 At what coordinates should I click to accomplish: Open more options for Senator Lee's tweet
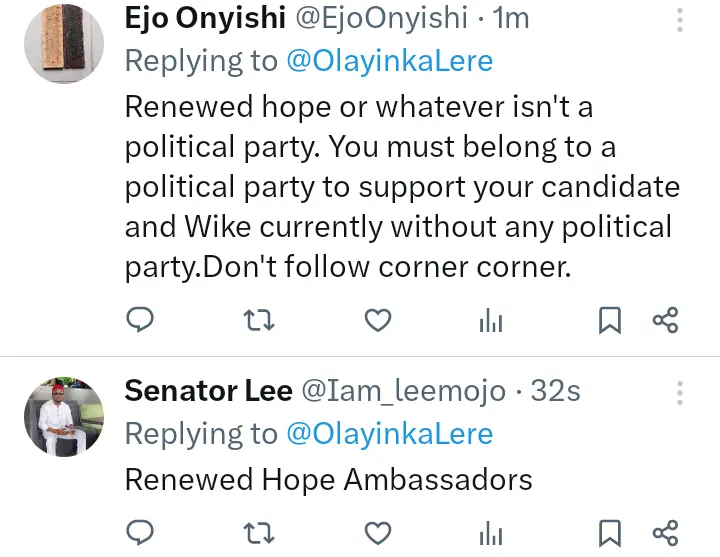coord(681,391)
